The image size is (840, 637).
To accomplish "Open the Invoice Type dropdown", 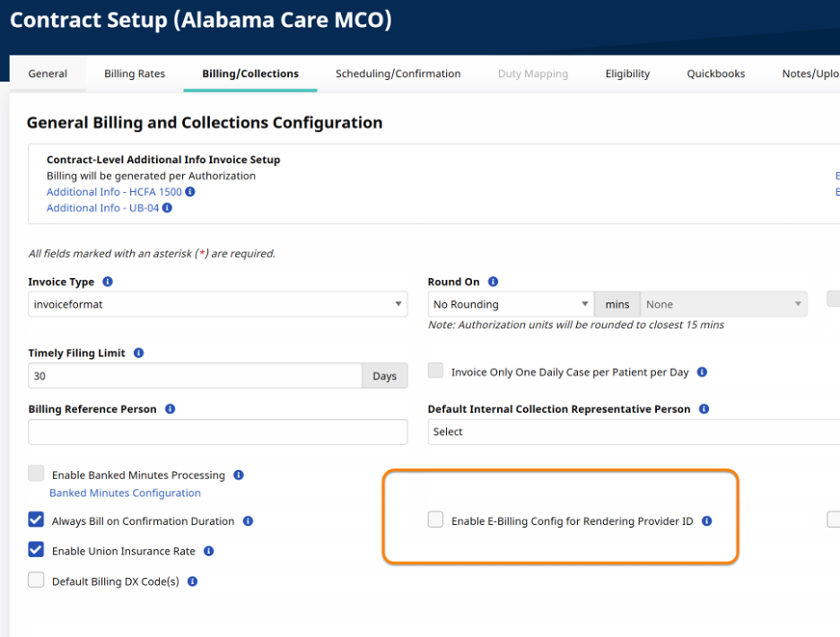I will [x=217, y=304].
